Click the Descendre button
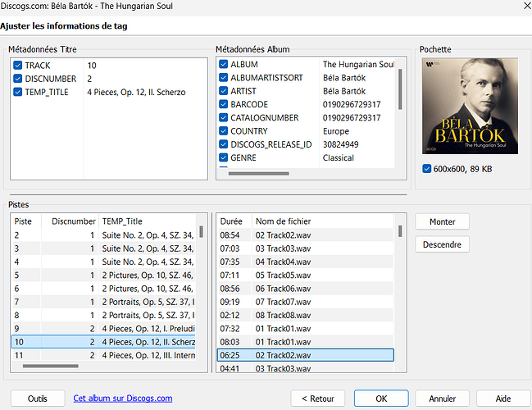This screenshot has height=410, width=532. [x=442, y=244]
